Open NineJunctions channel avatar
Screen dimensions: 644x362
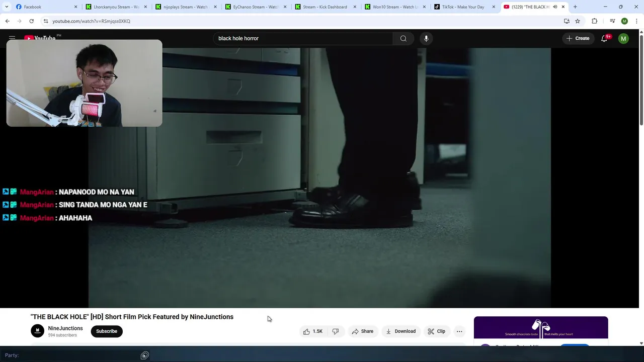pyautogui.click(x=37, y=331)
